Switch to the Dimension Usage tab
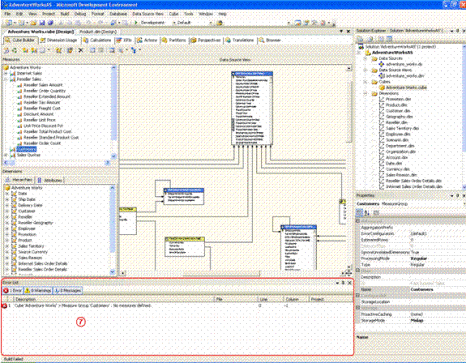466x363 pixels. (59, 40)
